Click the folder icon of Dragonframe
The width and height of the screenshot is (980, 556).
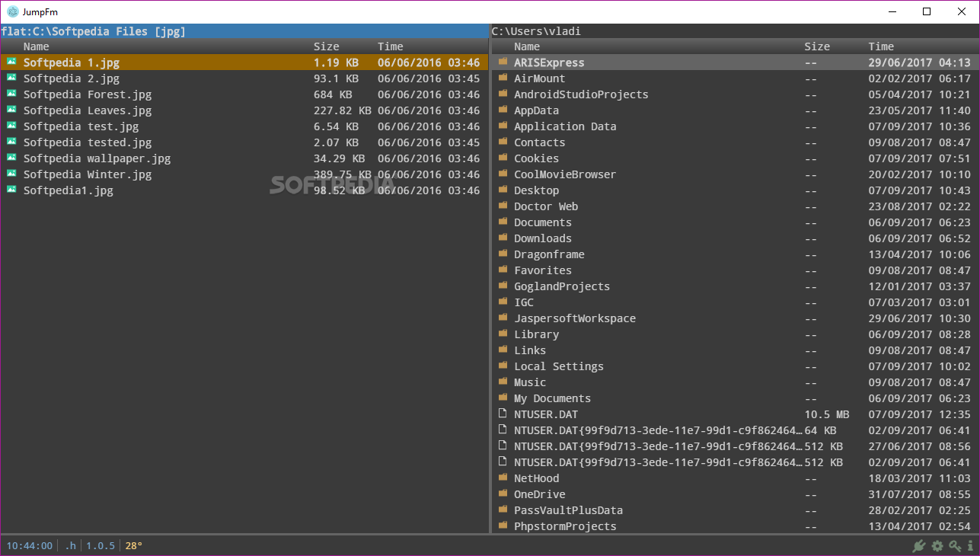coord(503,254)
